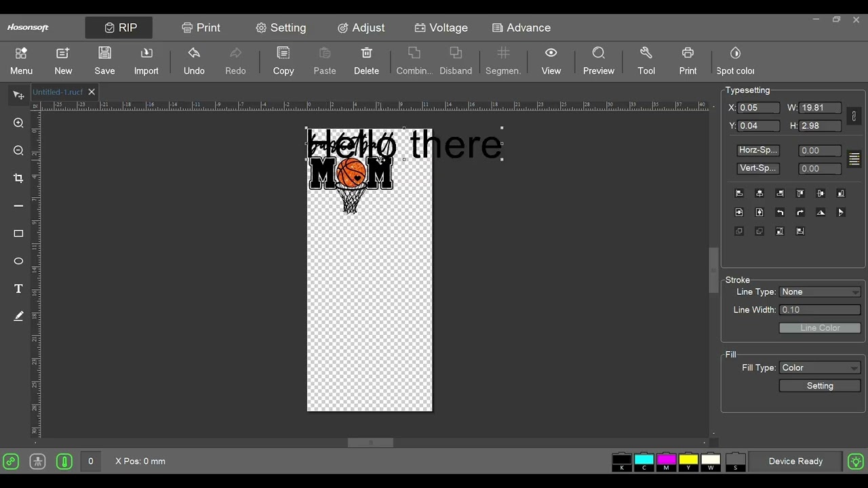Click the Print toolbar button
This screenshot has width=868, height=488.
pyautogui.click(x=688, y=60)
